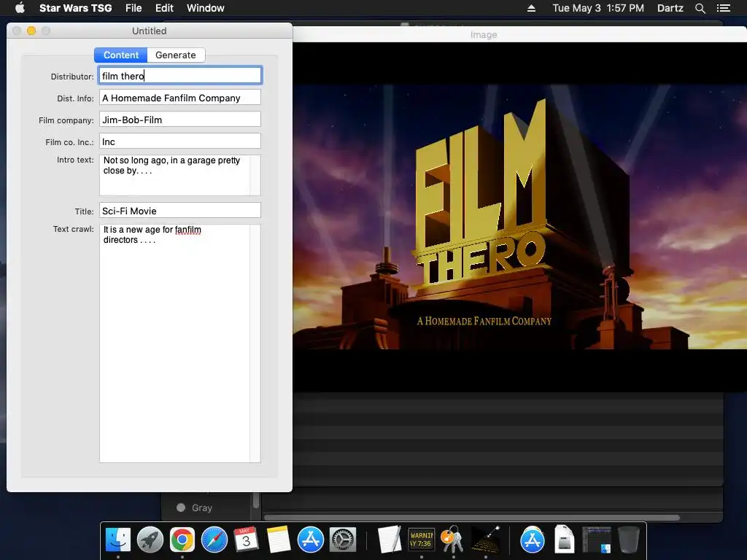Open TextEdit paper-and-pen icon in dock
747x560 pixels.
click(389, 540)
